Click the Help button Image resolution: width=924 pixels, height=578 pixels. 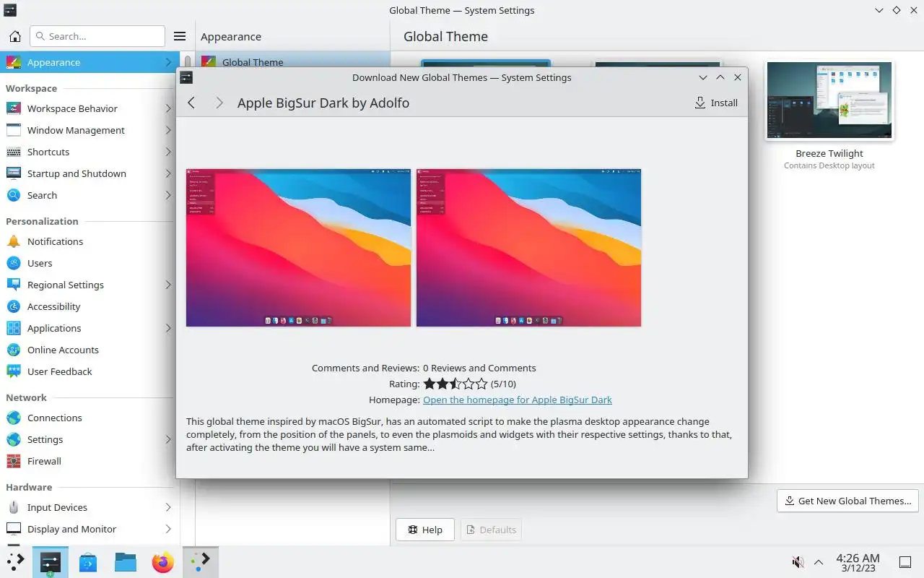click(x=425, y=530)
